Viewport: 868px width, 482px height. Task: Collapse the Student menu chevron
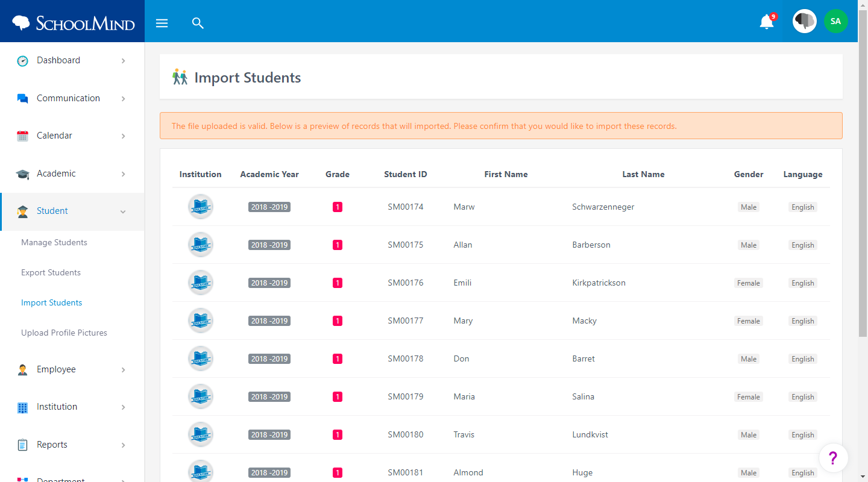pyautogui.click(x=123, y=211)
